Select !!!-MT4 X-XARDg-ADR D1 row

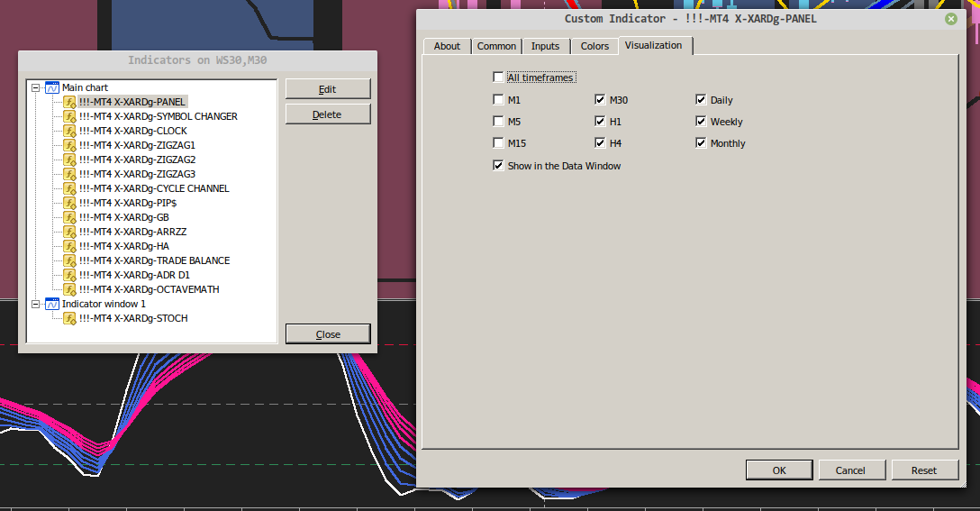[x=134, y=275]
